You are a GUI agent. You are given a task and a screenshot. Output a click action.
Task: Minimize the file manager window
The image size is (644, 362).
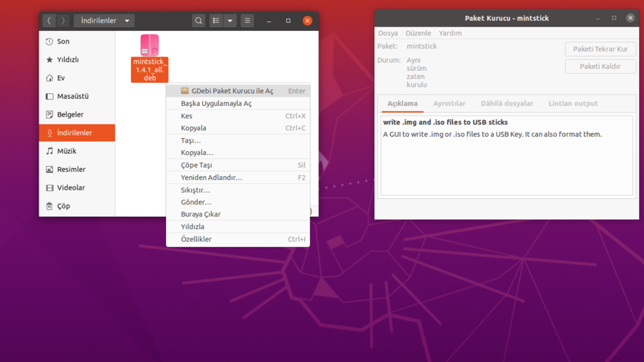[269, 21]
